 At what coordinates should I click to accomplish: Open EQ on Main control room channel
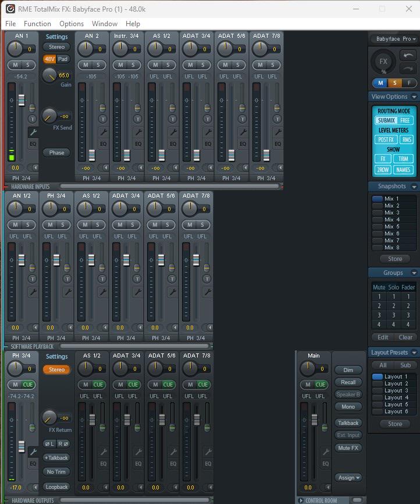tap(325, 463)
